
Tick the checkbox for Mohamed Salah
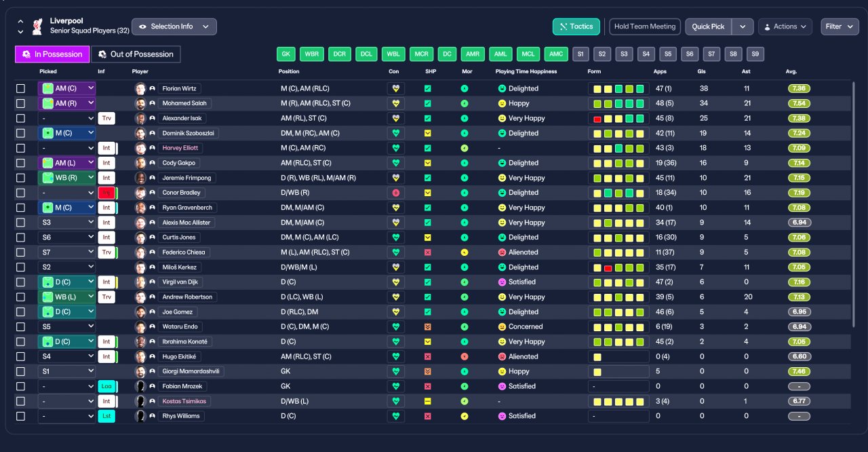coord(20,103)
